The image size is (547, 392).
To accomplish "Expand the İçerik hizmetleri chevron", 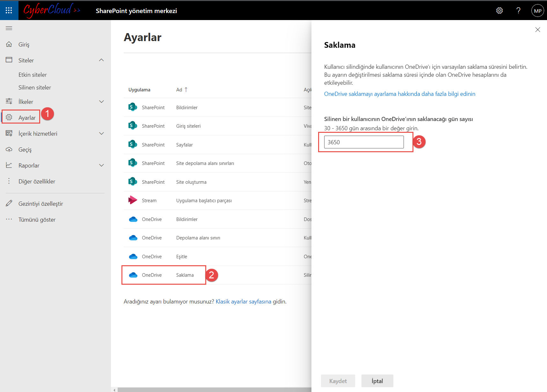I will 101,133.
